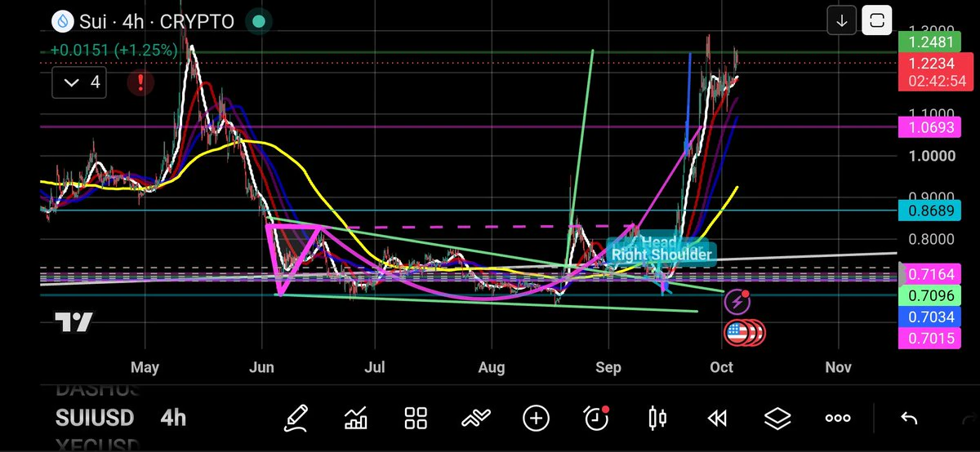Screen dimensions: 980x452
Task: Click the Head pattern label
Action: (658, 241)
